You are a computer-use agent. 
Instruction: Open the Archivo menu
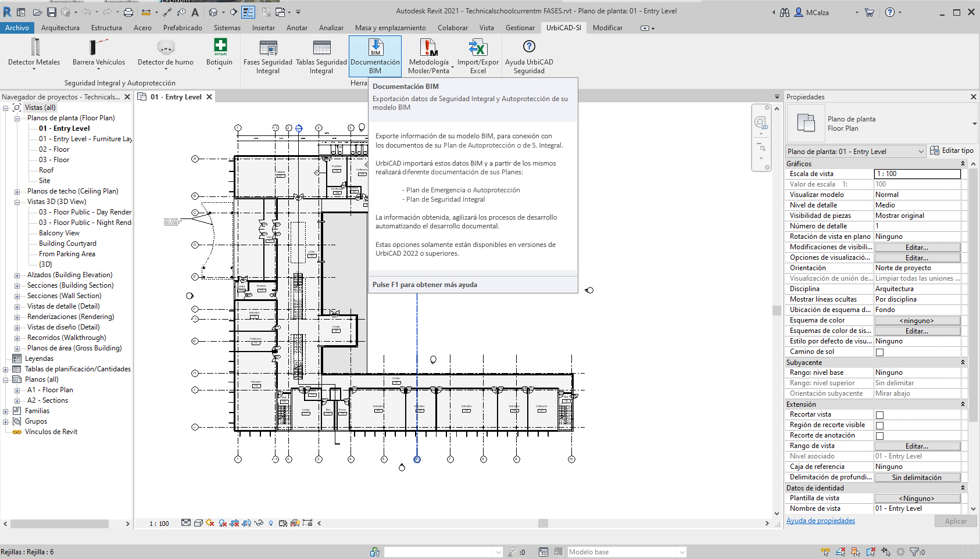click(17, 28)
